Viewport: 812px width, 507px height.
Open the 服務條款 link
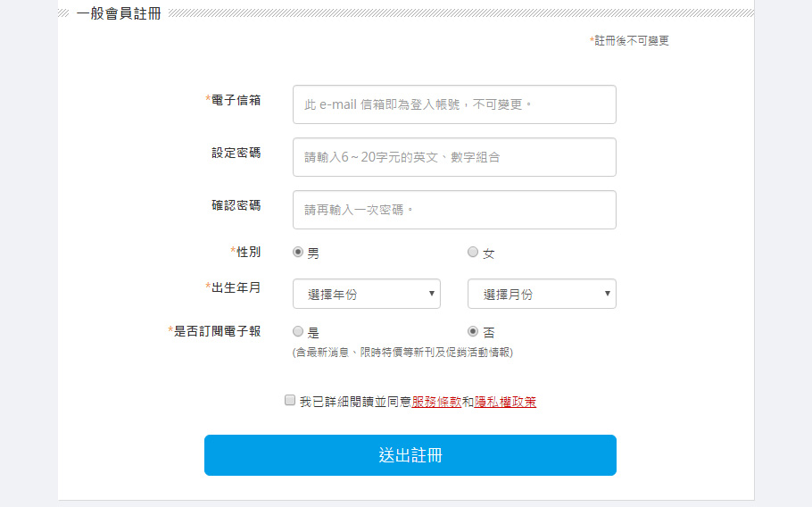pyautogui.click(x=436, y=402)
